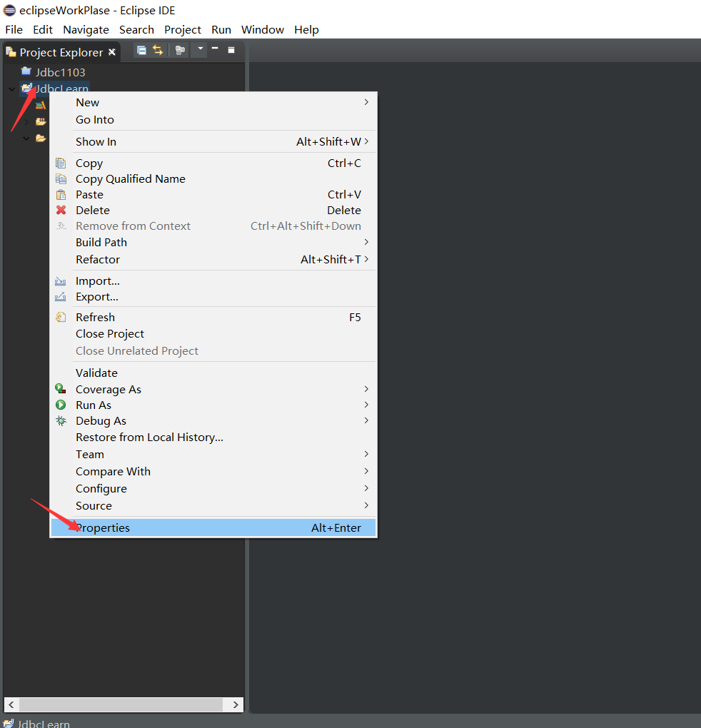The width and height of the screenshot is (701, 728).
Task: Open the Search menu
Action: click(x=136, y=30)
